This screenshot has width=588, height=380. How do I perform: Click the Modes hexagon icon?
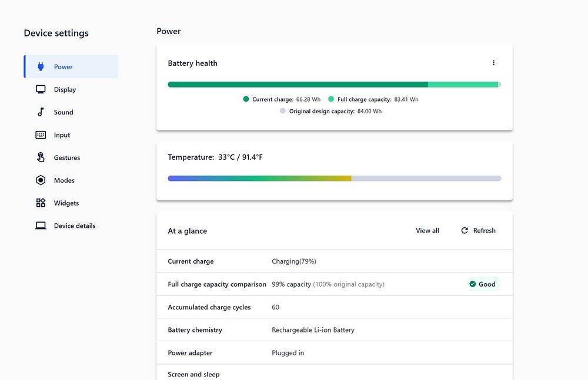(x=41, y=180)
